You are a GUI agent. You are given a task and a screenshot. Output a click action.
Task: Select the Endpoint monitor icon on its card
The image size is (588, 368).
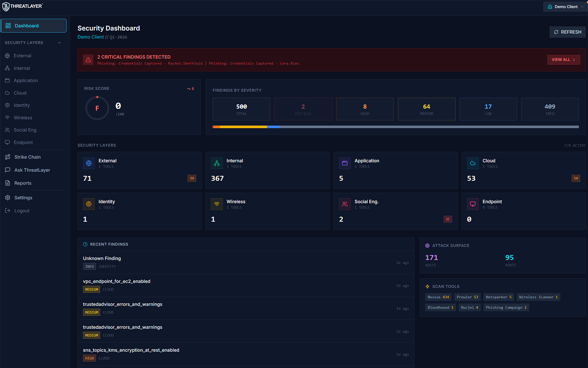click(x=472, y=204)
